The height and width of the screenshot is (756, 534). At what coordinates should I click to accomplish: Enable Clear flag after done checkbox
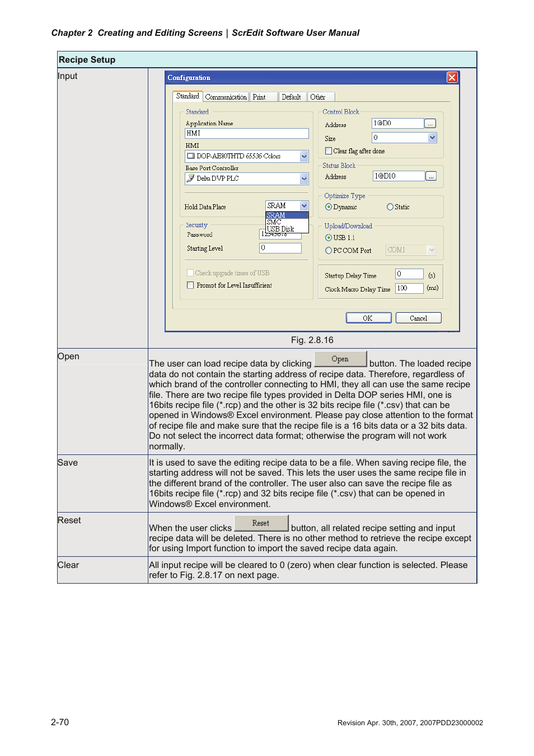329,151
